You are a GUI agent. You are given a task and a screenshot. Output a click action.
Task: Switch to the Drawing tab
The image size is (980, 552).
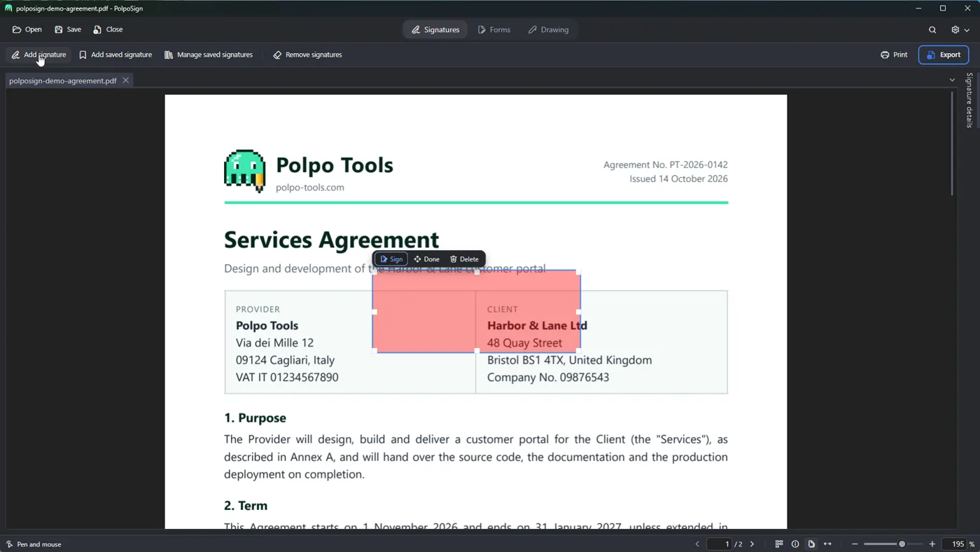pyautogui.click(x=548, y=29)
